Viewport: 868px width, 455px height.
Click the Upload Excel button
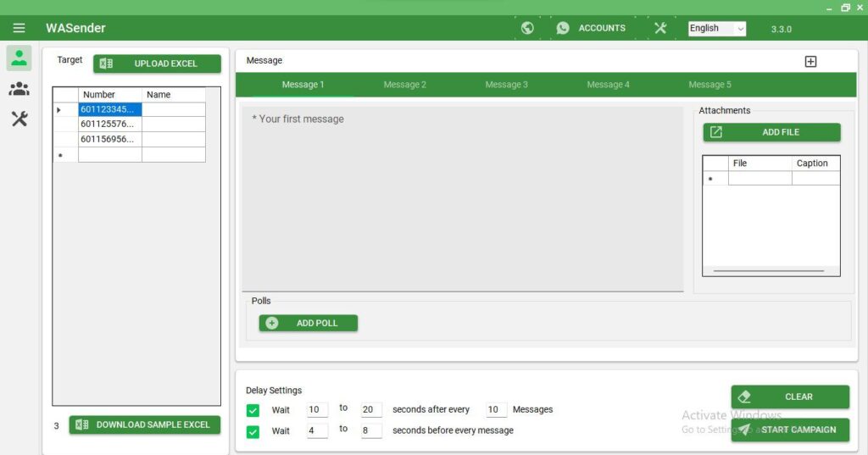point(157,64)
